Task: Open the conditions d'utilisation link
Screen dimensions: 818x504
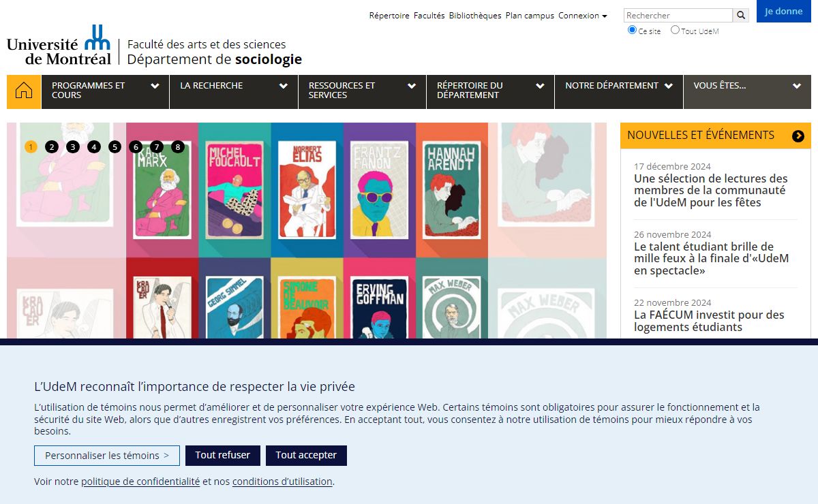Action: click(282, 482)
